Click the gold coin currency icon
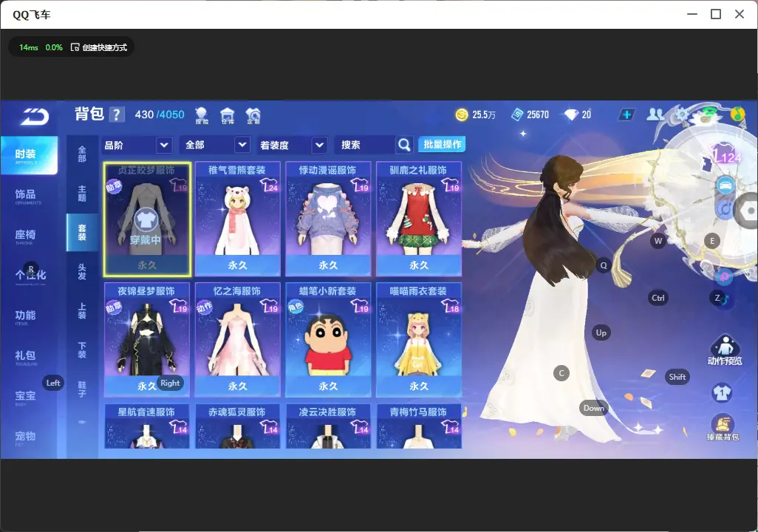Screen dimensions: 758x532 462,115
